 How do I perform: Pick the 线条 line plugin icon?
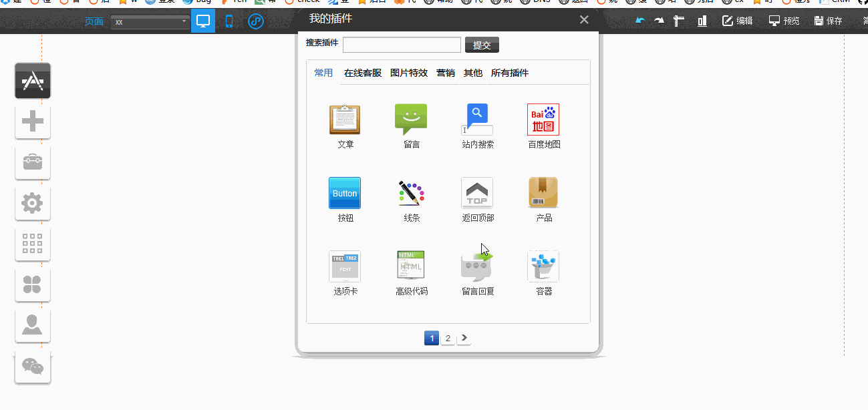[x=411, y=193]
